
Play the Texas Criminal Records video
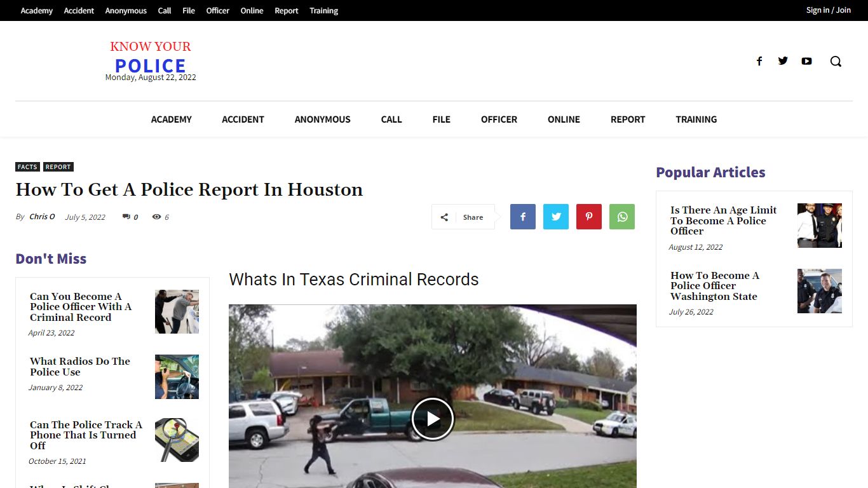pos(433,419)
